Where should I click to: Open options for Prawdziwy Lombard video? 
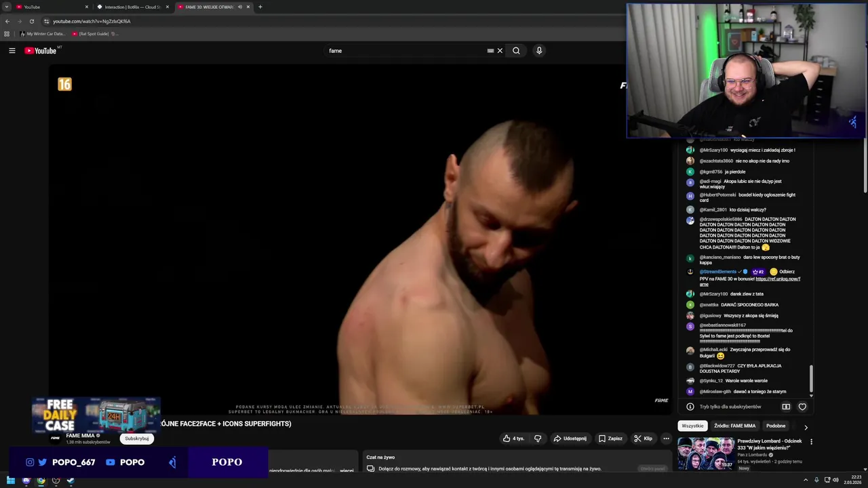click(x=811, y=442)
